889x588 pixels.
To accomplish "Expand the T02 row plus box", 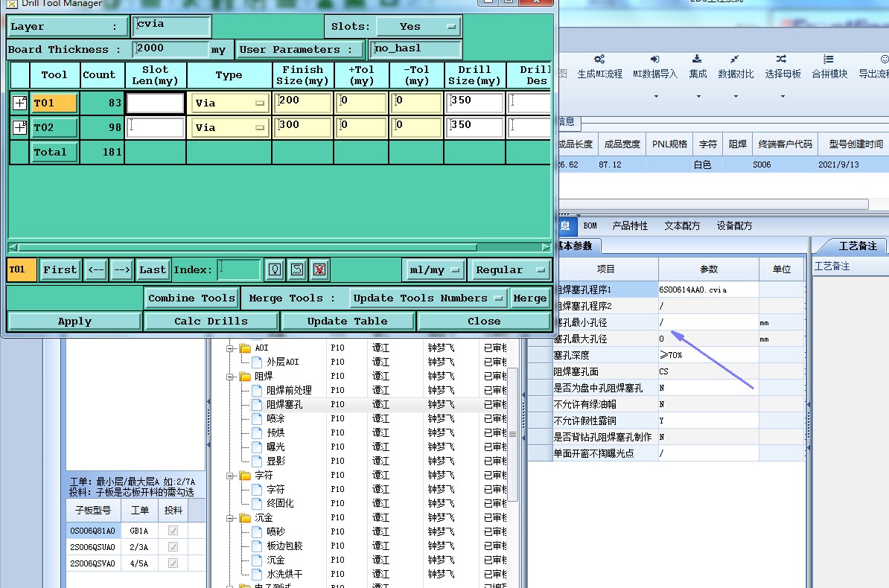I will point(20,127).
